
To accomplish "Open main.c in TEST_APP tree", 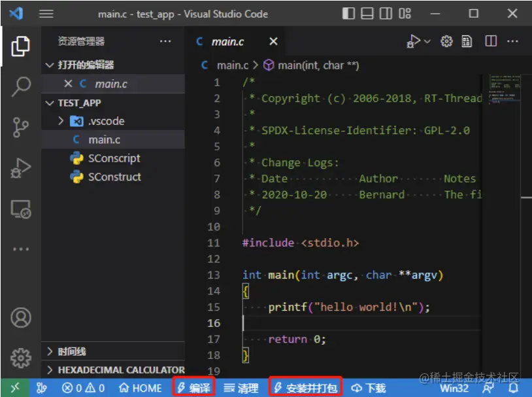I will (x=113, y=139).
